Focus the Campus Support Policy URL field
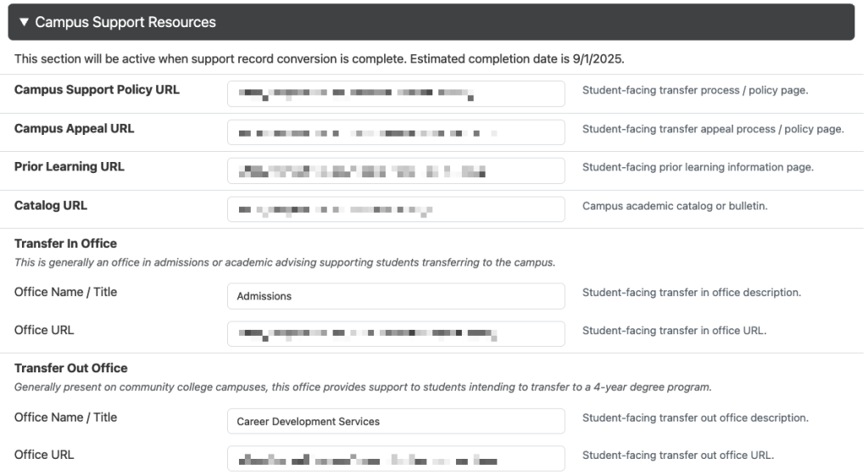Viewport: 868px width, 475px height. (x=396, y=93)
